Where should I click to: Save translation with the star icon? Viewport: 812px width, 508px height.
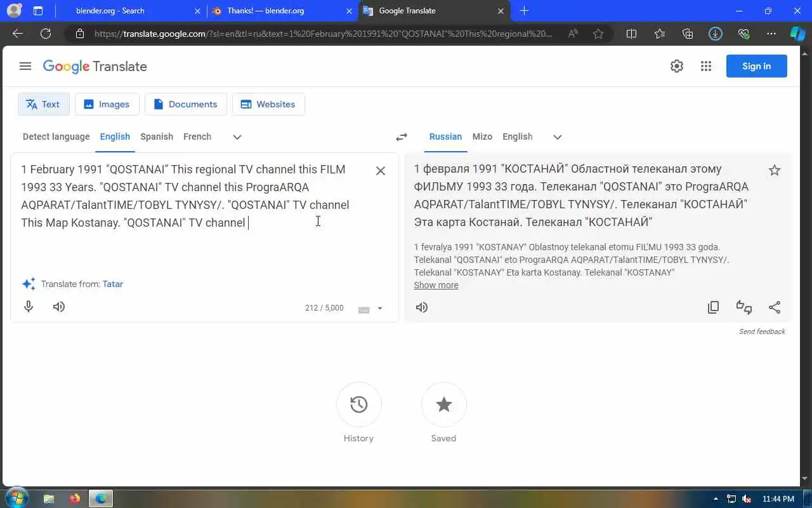[775, 170]
